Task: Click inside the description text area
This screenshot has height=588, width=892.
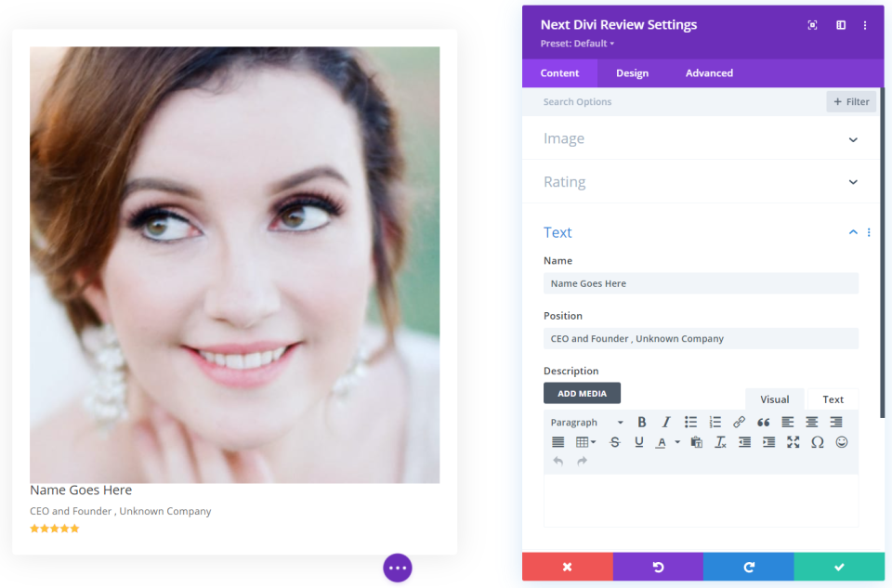Action: (701, 501)
